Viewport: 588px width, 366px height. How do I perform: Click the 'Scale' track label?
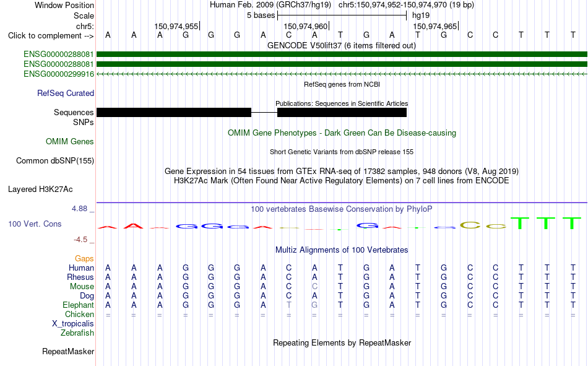tap(84, 15)
